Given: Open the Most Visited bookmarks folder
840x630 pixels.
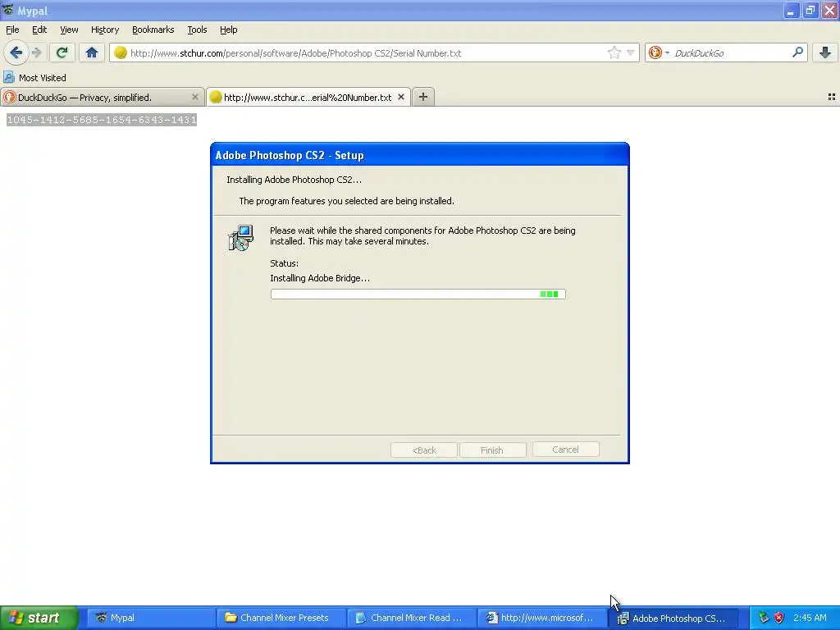Looking at the screenshot, I should [35, 78].
